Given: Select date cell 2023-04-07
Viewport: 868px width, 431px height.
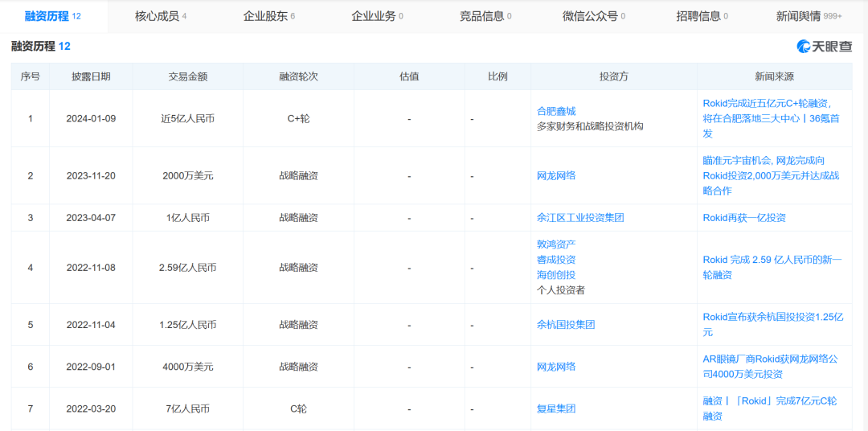Looking at the screenshot, I should tap(91, 218).
